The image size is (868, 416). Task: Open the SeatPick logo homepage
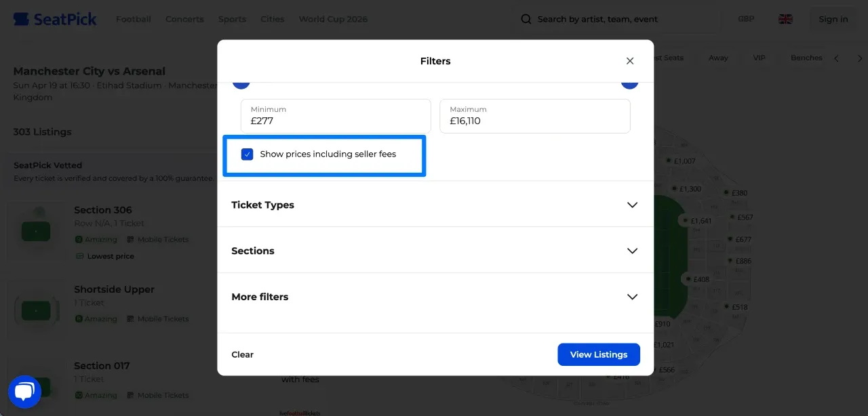click(54, 18)
